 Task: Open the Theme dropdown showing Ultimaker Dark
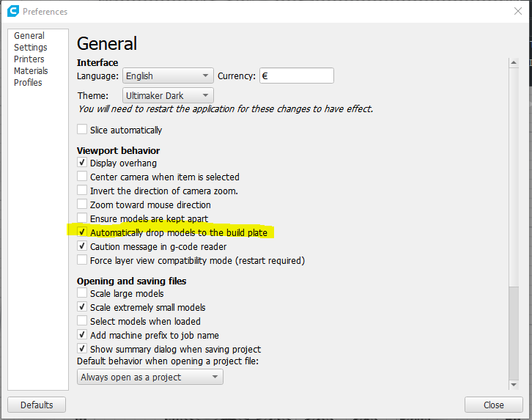pyautogui.click(x=168, y=95)
